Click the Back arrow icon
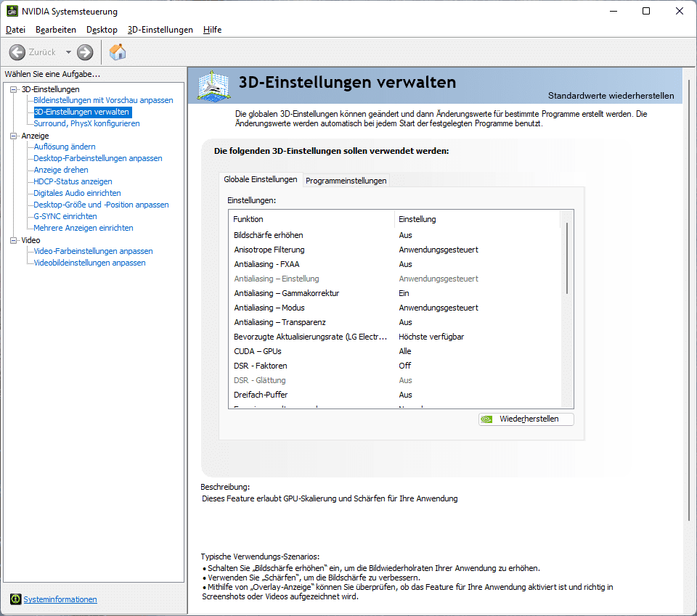The image size is (697, 616). click(x=17, y=52)
